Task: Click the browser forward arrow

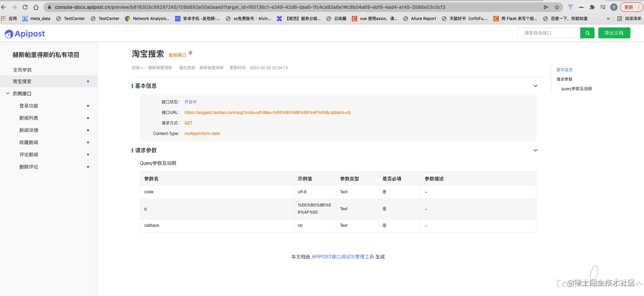Action: (14, 7)
